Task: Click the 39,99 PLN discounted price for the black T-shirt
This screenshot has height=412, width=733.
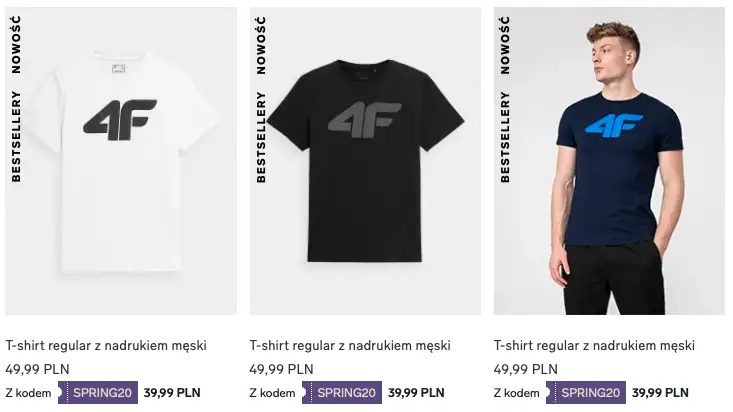Action: click(416, 392)
